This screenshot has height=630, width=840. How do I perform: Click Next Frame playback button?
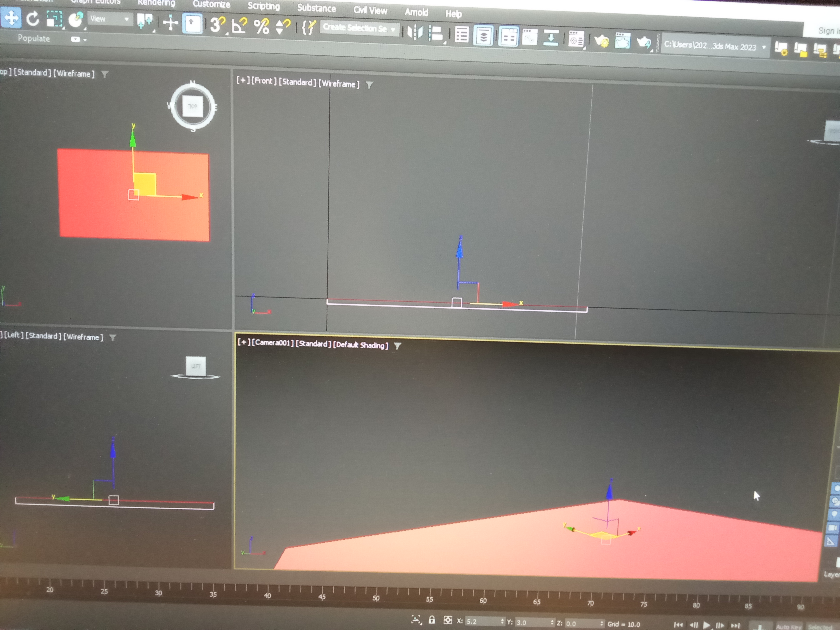[x=720, y=626]
